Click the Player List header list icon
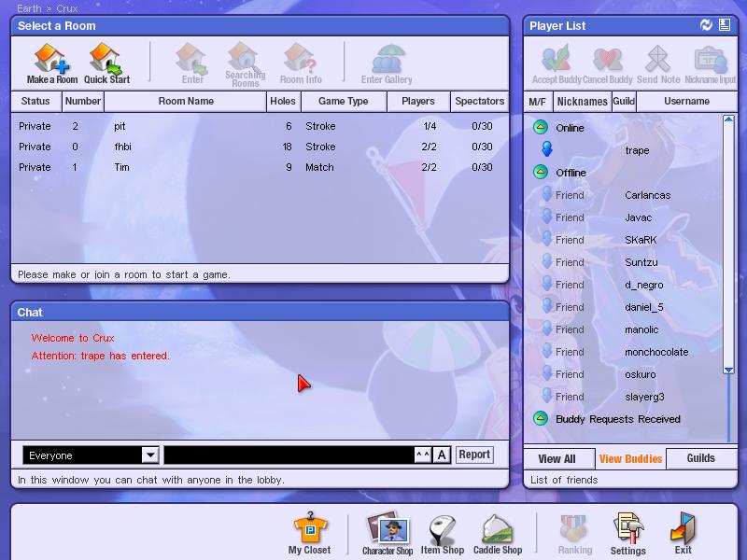 725,25
